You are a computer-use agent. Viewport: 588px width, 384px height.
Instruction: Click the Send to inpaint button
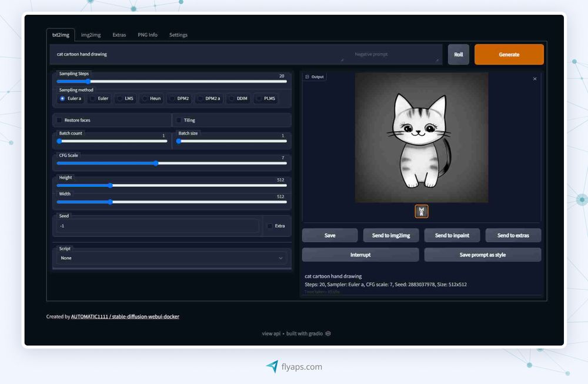tap(452, 235)
